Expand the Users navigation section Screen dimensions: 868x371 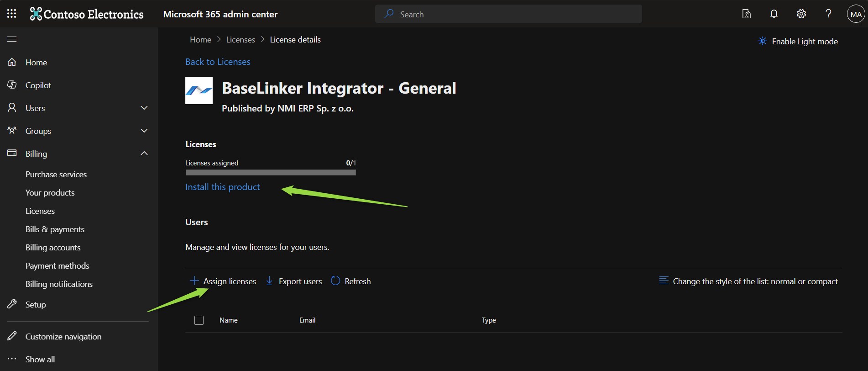[144, 108]
